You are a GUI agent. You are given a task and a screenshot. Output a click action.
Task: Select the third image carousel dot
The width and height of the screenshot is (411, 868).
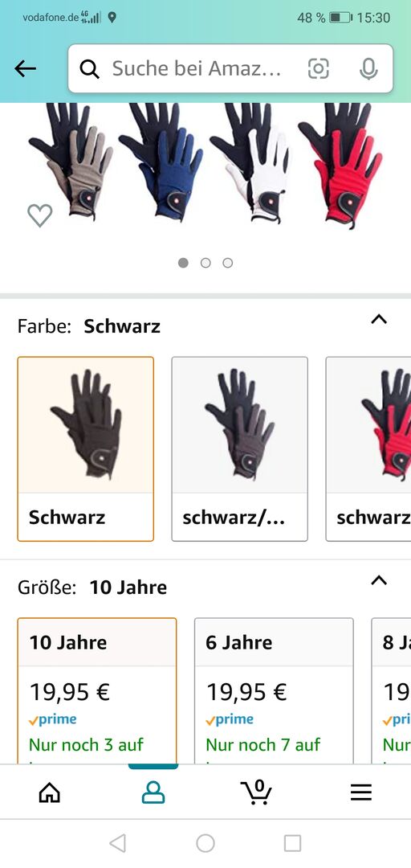pos(228,263)
